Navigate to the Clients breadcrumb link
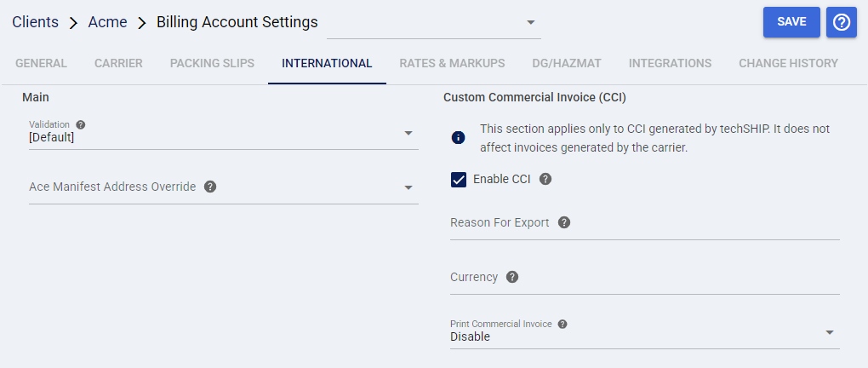Image resolution: width=868 pixels, height=368 pixels. coord(36,22)
